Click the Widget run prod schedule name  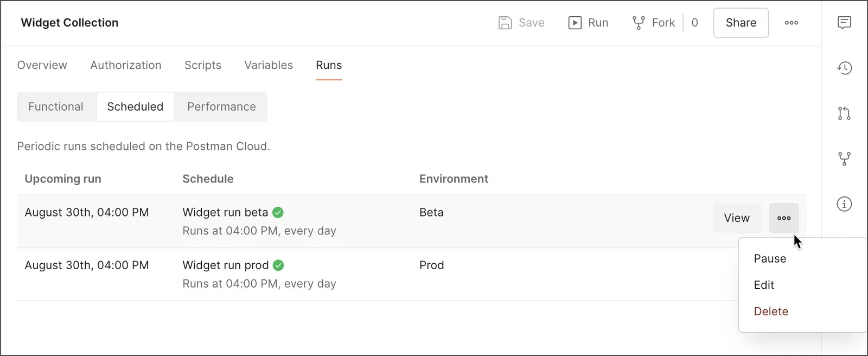tap(226, 265)
